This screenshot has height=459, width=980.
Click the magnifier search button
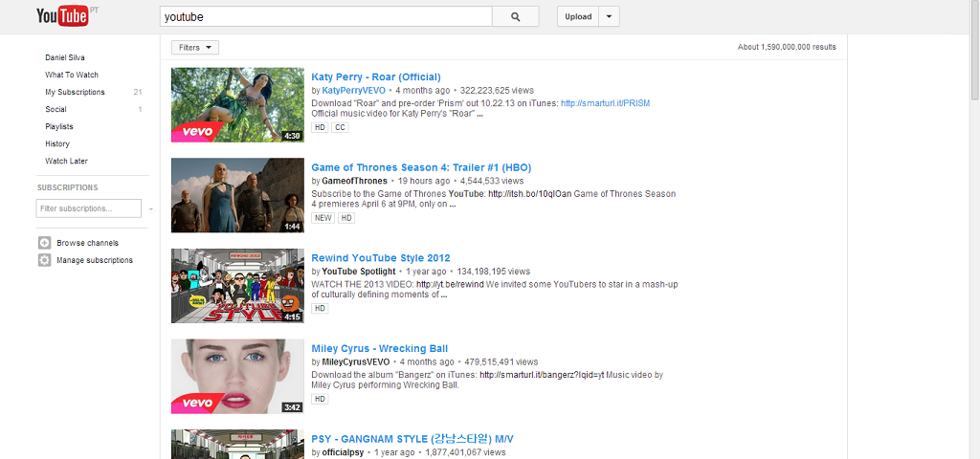coord(516,17)
